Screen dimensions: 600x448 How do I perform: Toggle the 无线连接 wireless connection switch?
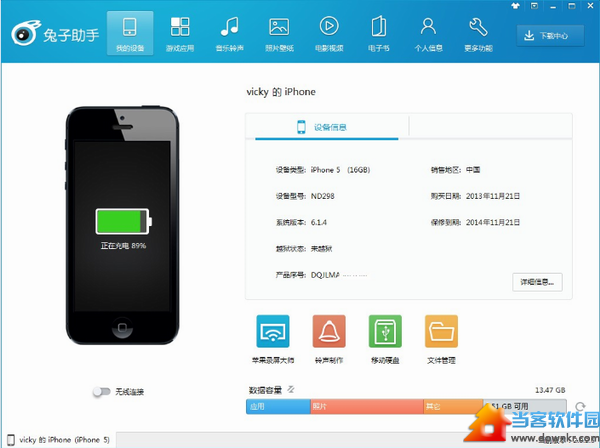pyautogui.click(x=101, y=392)
